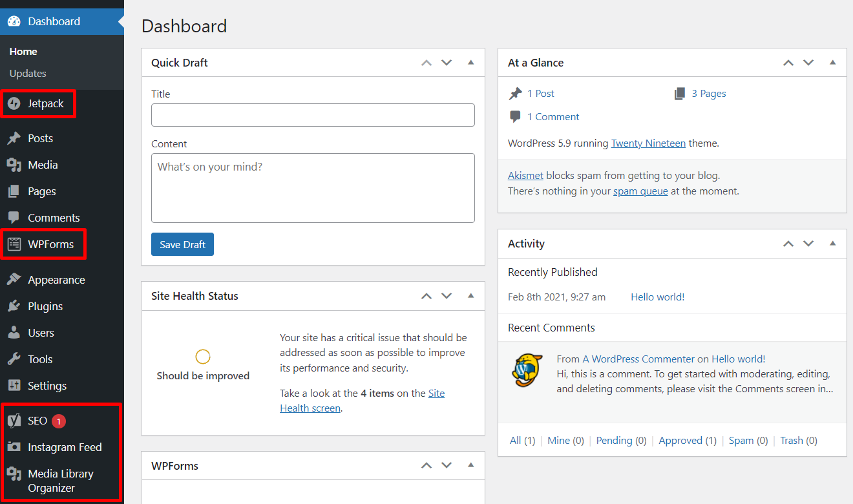The height and width of the screenshot is (504, 853).
Task: Open the Settings menu label
Action: pyautogui.click(x=47, y=386)
